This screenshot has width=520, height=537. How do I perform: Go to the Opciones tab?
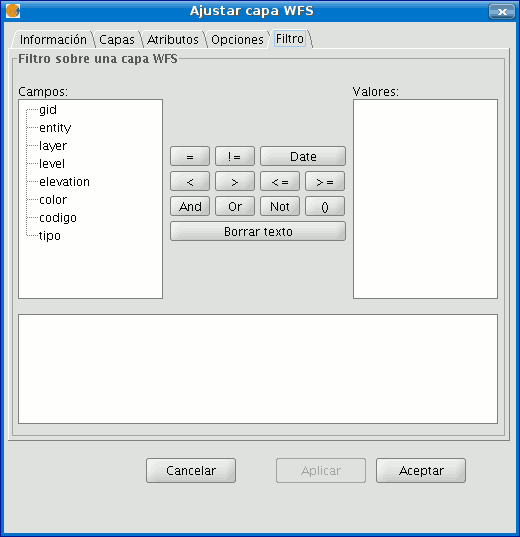(x=237, y=39)
